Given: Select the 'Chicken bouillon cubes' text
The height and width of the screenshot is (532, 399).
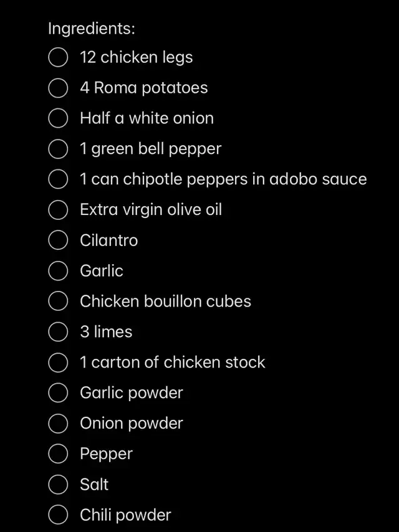Looking at the screenshot, I should [165, 302].
